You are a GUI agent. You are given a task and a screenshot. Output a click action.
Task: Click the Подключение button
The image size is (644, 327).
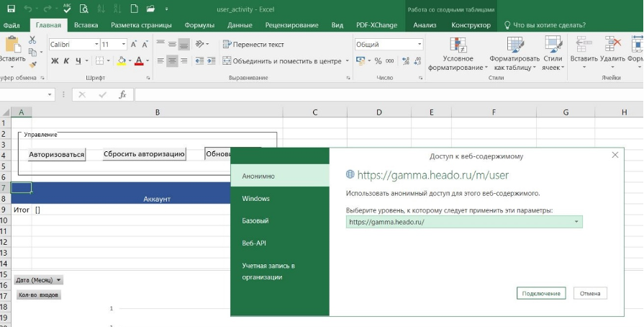coord(541,293)
